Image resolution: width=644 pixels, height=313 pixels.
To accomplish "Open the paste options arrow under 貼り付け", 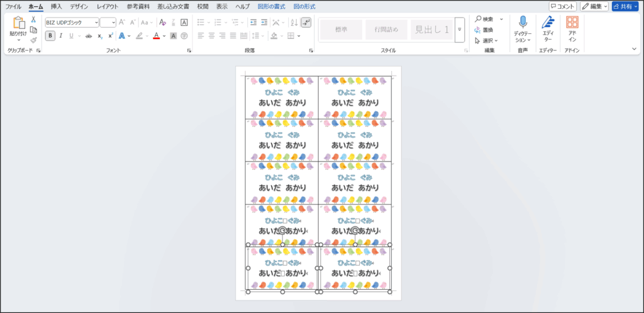I will (18, 40).
